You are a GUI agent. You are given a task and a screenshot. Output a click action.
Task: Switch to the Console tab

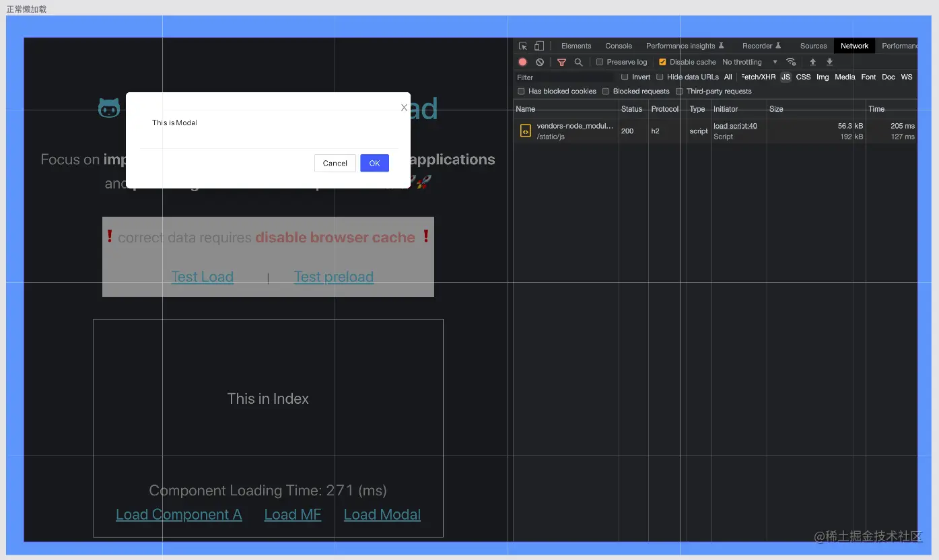(x=618, y=45)
